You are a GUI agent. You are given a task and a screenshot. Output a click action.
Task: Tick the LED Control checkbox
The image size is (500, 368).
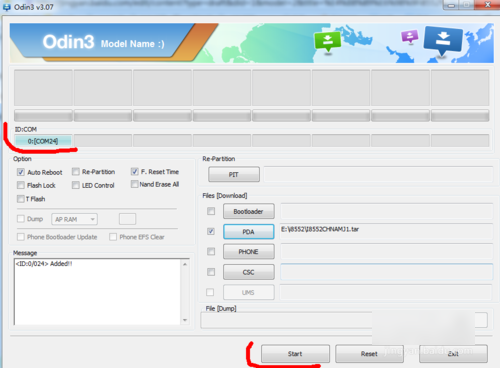pos(76,185)
